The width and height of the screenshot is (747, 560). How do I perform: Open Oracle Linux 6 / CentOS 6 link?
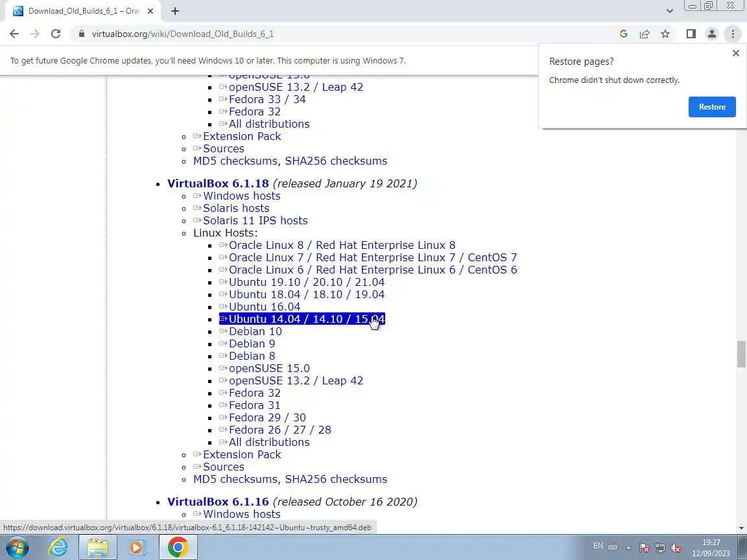tap(373, 270)
